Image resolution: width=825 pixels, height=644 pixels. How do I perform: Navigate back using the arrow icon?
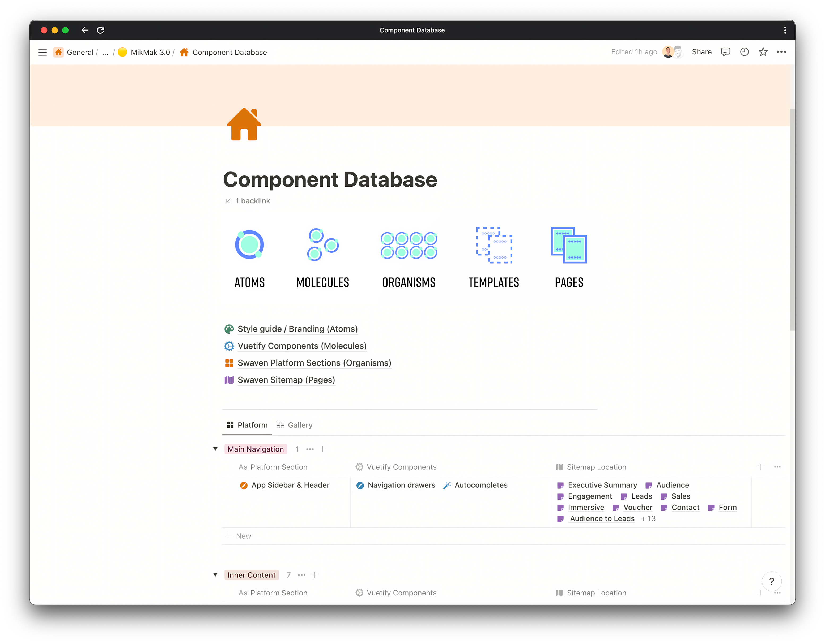pyautogui.click(x=85, y=30)
